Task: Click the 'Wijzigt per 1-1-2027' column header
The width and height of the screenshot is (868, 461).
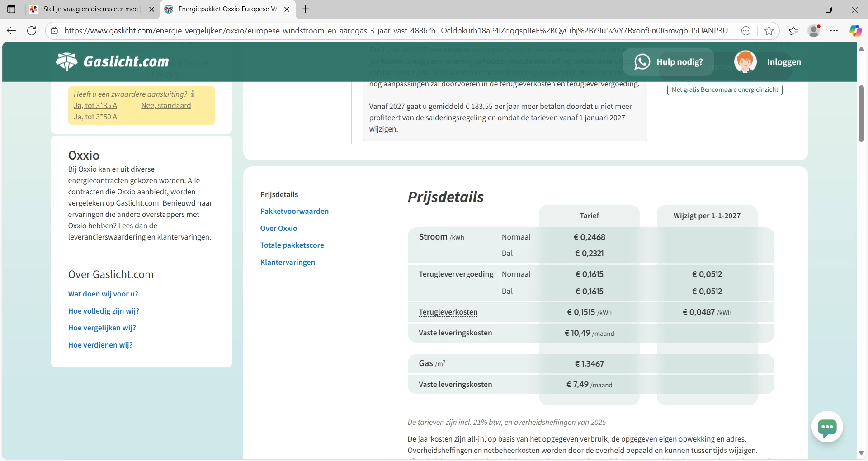Action: point(707,216)
